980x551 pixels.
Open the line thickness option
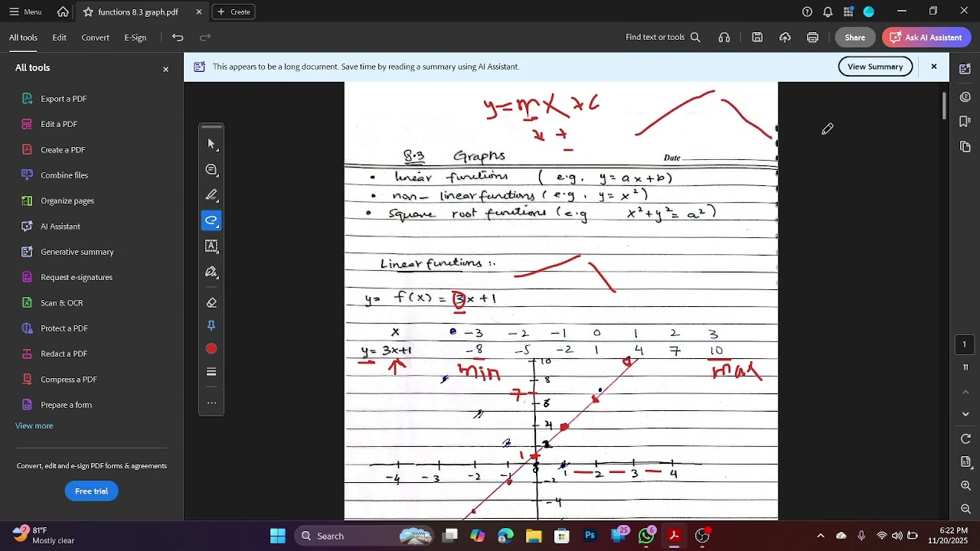(x=211, y=372)
